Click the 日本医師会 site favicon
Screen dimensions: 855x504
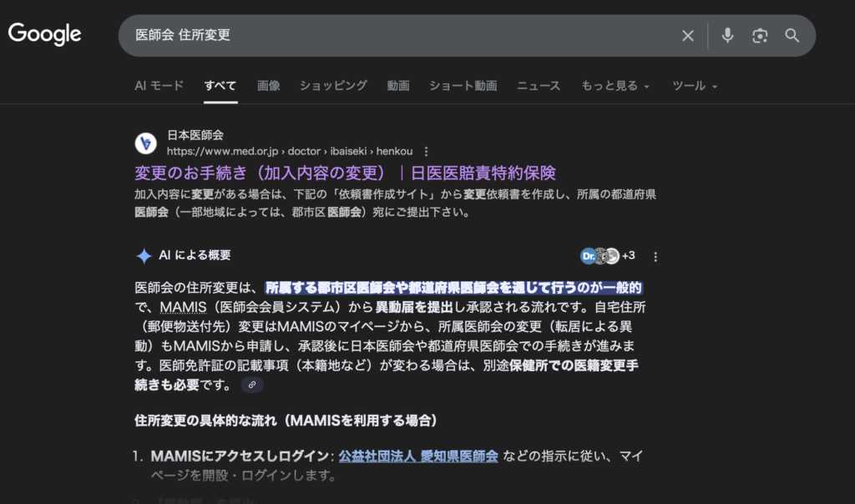[x=145, y=143]
